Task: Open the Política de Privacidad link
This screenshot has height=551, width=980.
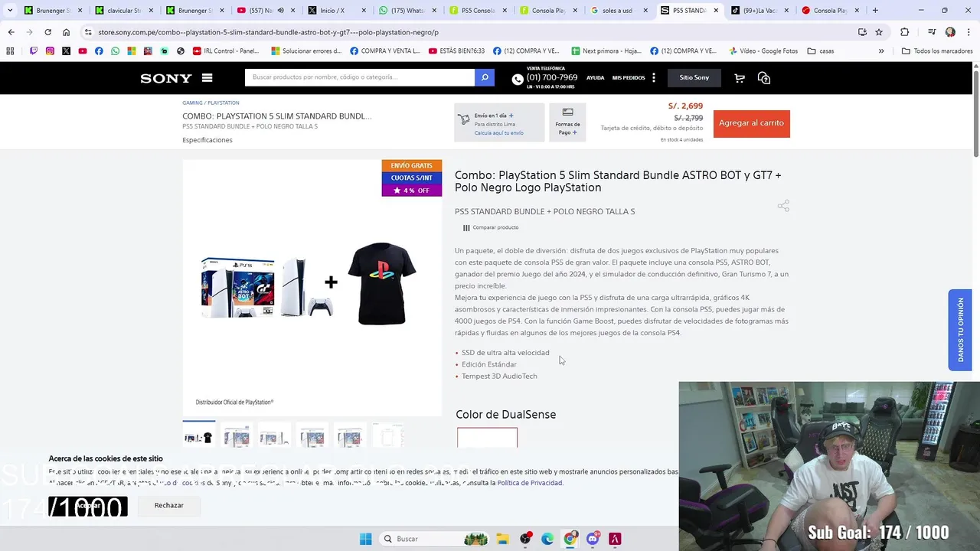Action: 530,483
